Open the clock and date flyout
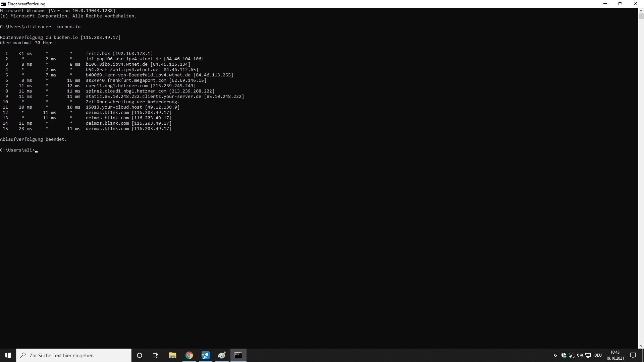644x362 pixels. (615, 355)
